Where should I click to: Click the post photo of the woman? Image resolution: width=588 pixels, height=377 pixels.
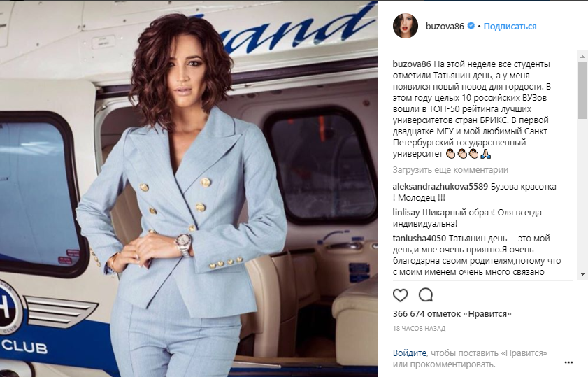[x=189, y=189]
